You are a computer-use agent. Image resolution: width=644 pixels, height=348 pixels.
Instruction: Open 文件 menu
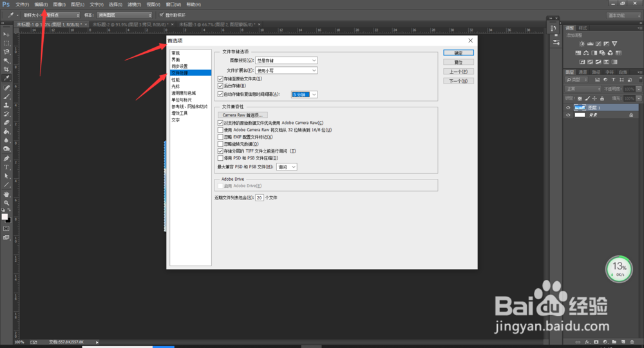click(x=22, y=5)
